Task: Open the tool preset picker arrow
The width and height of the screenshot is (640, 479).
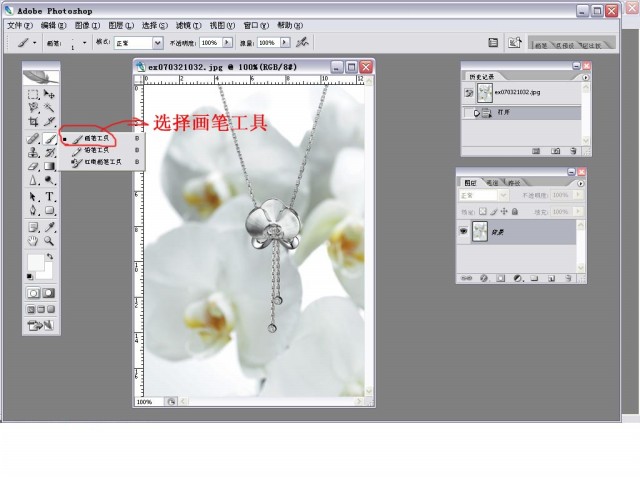Action: [x=35, y=42]
